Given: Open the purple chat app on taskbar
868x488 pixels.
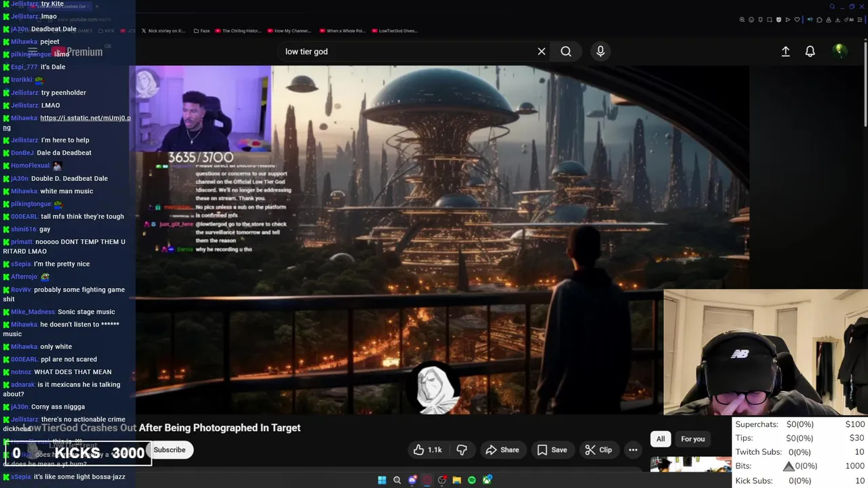Looking at the screenshot, I should [412, 480].
